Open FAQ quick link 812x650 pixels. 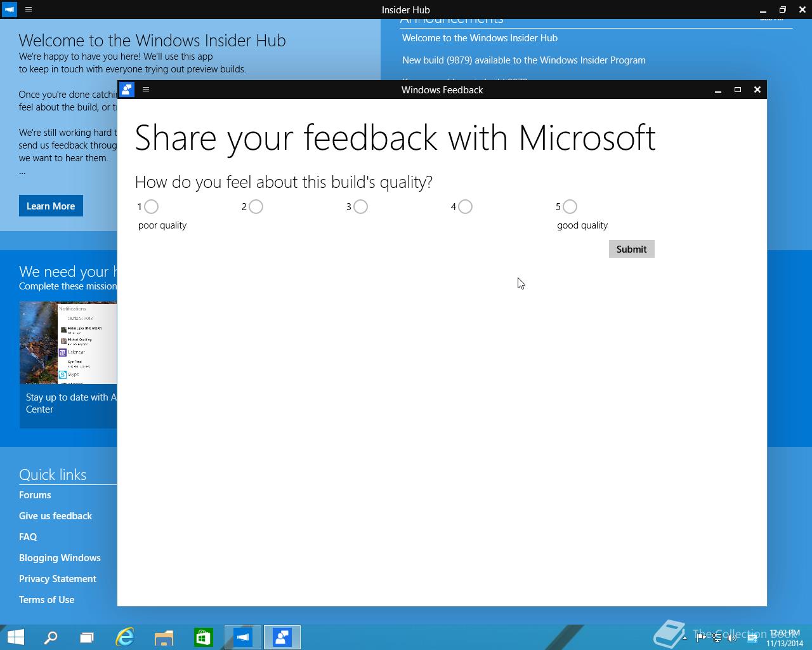28,537
